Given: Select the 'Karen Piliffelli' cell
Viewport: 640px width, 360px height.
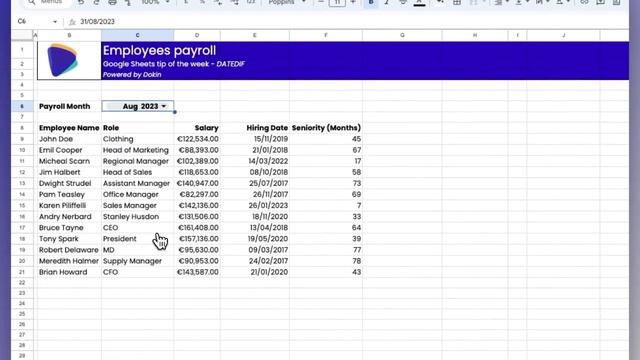Looking at the screenshot, I should point(69,205).
